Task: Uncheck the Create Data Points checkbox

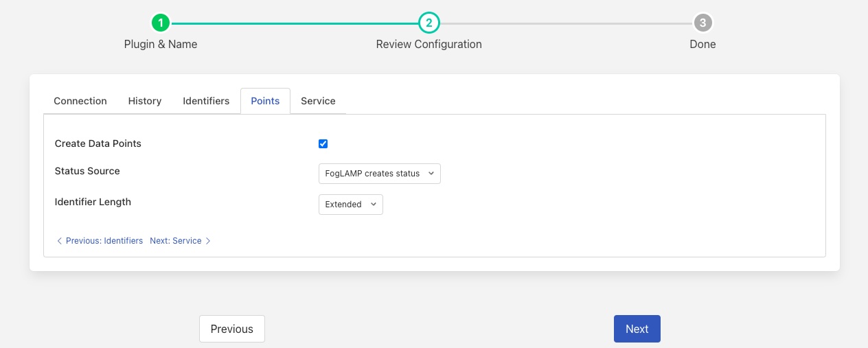Action: coord(323,143)
